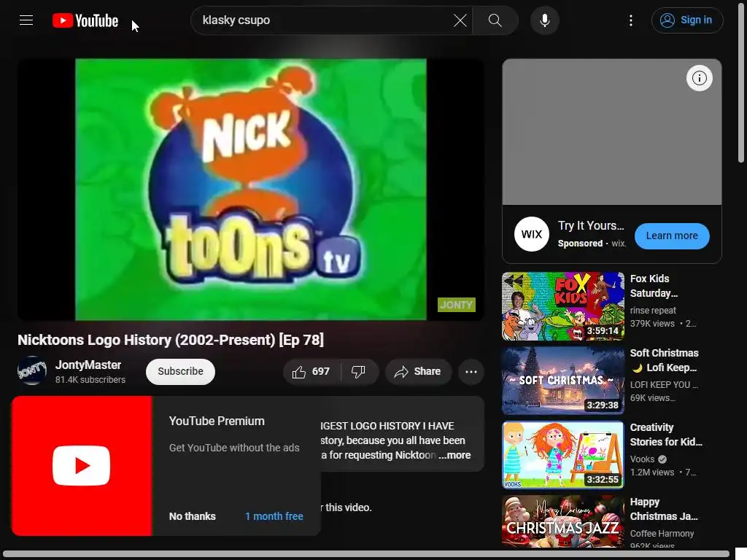Clear the search query with X

pyautogui.click(x=460, y=20)
